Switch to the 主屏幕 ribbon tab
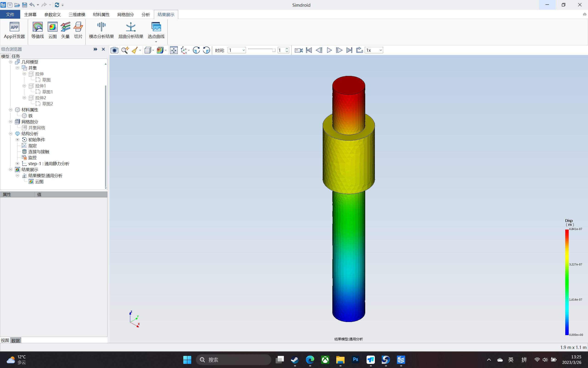 (30, 14)
